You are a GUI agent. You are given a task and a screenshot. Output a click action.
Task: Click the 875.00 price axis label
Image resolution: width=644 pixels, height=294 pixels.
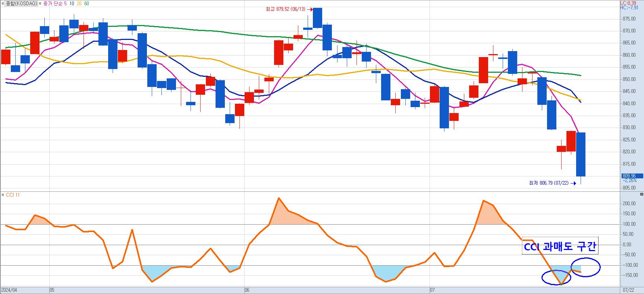click(629, 19)
